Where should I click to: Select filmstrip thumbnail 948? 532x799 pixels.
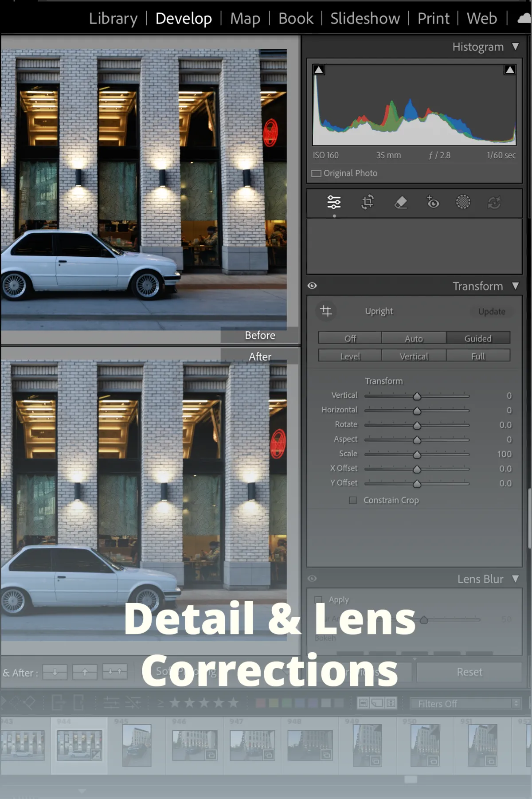(x=310, y=746)
